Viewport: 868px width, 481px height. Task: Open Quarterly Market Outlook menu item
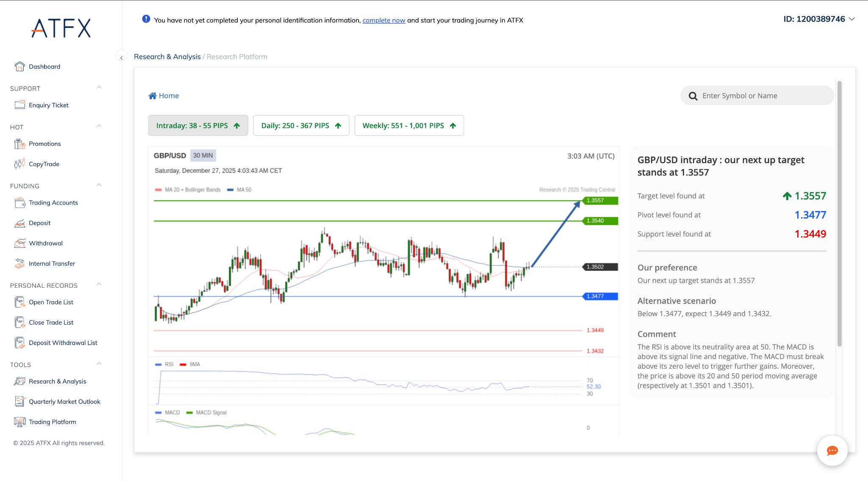pyautogui.click(x=64, y=402)
